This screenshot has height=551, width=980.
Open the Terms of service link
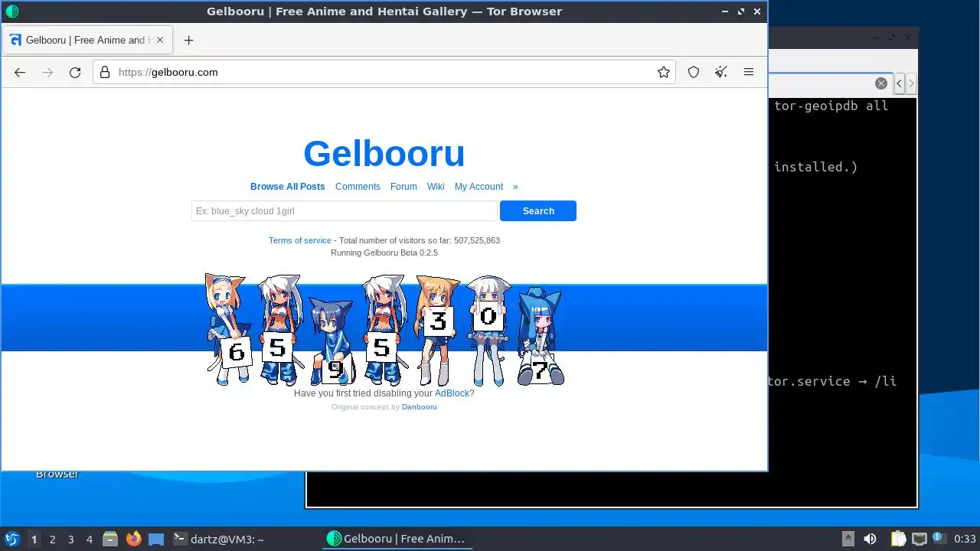tap(300, 240)
